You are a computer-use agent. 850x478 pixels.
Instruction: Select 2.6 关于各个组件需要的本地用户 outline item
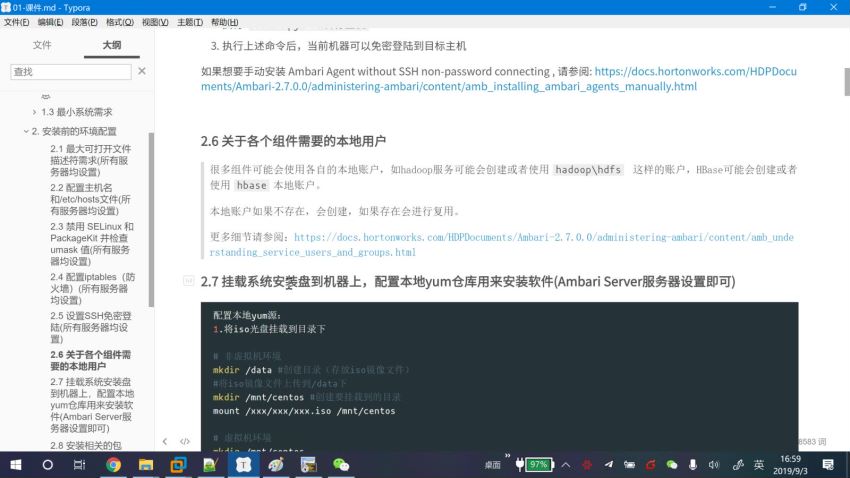91,360
